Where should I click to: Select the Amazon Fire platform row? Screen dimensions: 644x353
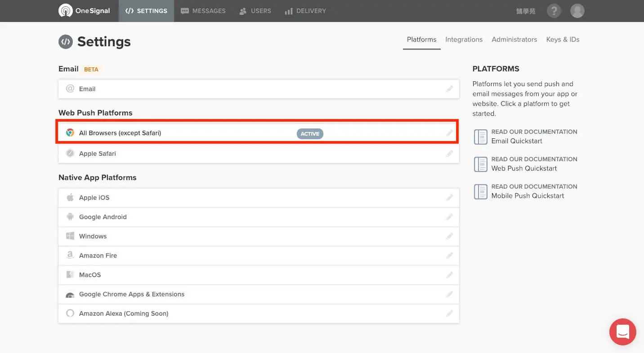(x=259, y=256)
